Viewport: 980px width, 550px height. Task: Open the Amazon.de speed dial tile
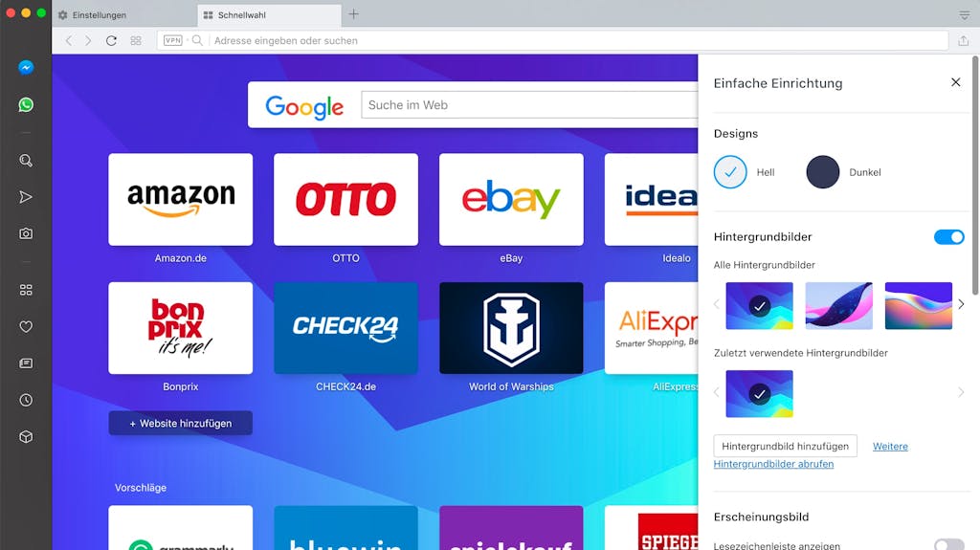(181, 199)
